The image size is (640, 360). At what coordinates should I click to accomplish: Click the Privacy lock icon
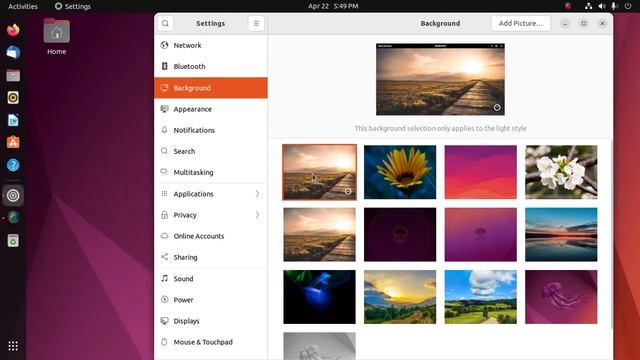[164, 215]
